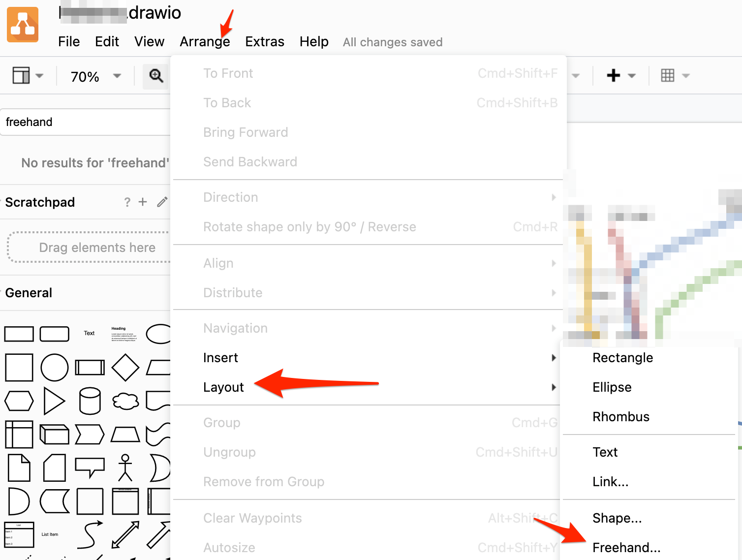
Task: Open the Extras menu
Action: point(265,42)
